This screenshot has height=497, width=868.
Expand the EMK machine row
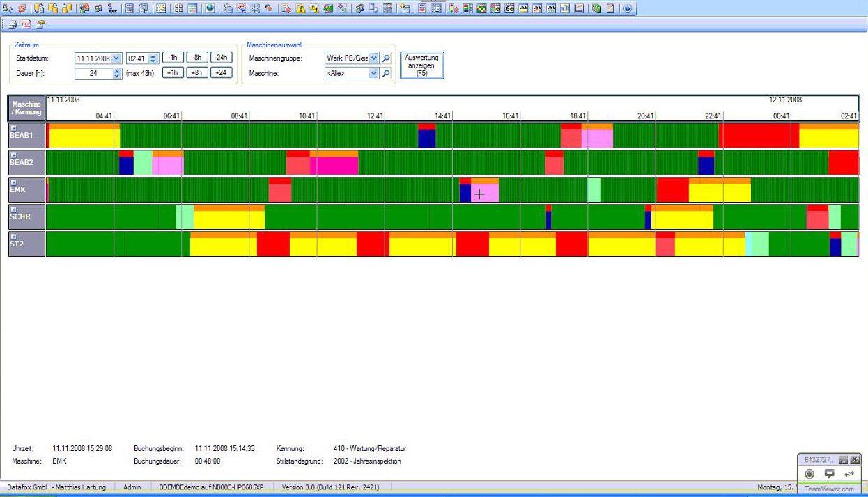tap(14, 182)
